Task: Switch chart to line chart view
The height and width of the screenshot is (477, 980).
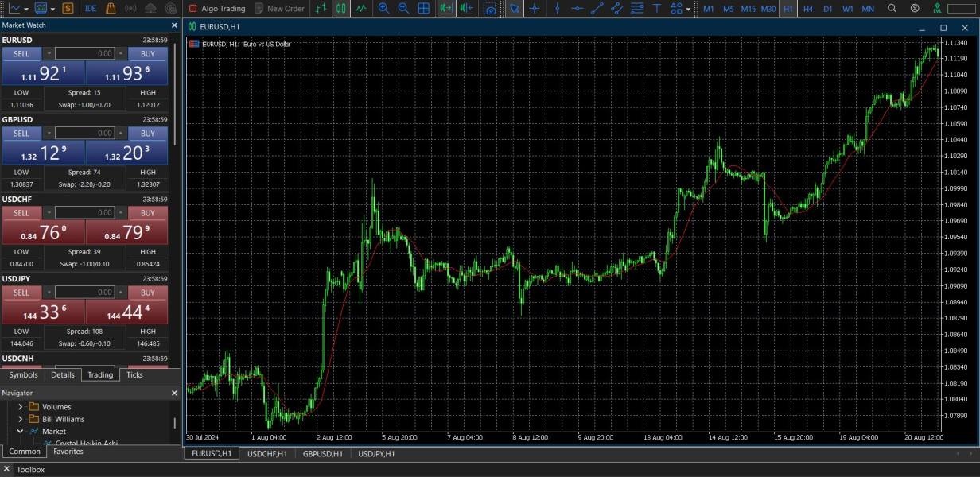Action: tap(362, 9)
